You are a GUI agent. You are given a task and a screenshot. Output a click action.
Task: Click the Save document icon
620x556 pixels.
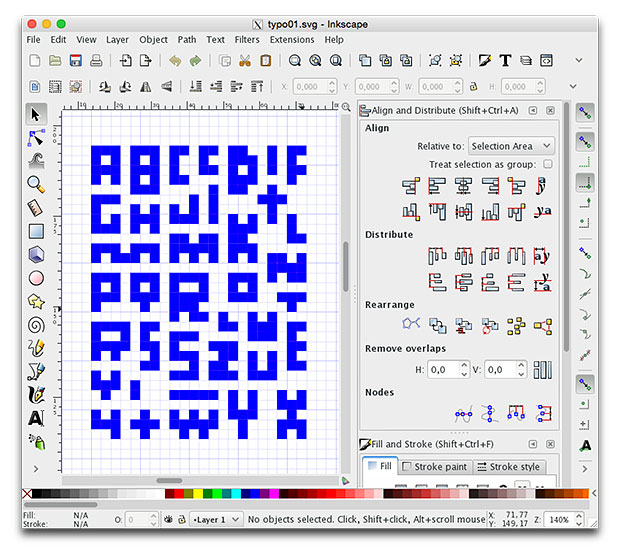(76, 61)
